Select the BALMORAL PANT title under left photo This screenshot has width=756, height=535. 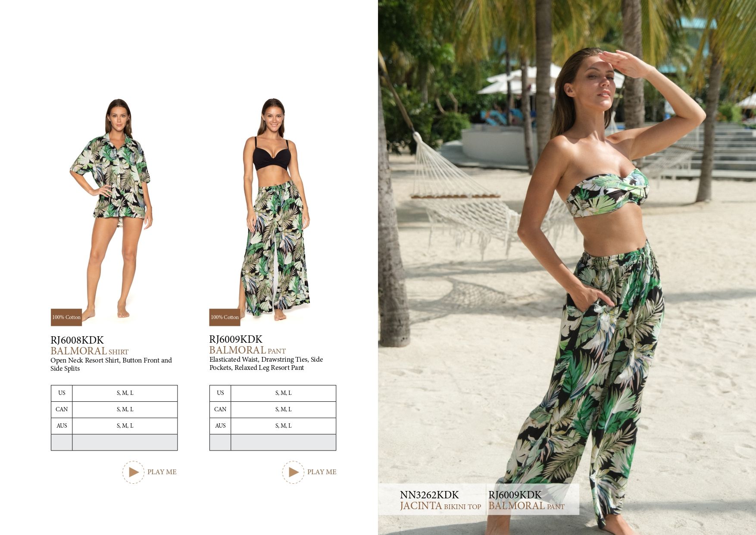(247, 350)
